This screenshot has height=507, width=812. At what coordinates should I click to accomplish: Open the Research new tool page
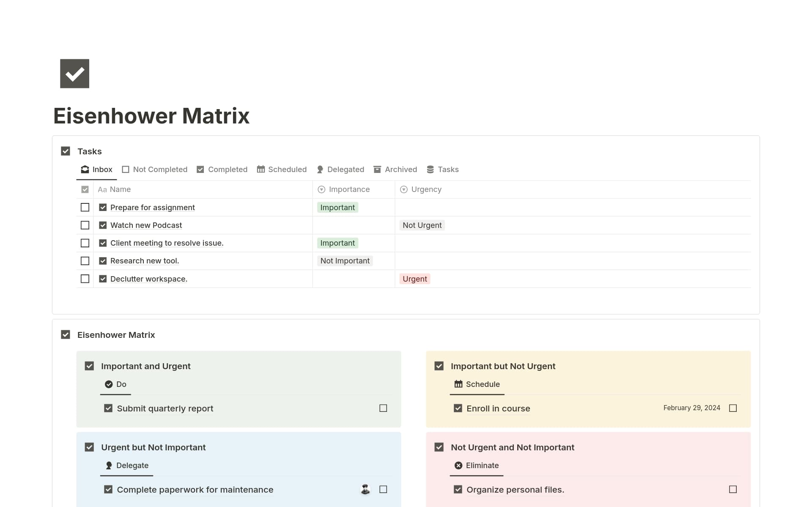(145, 261)
